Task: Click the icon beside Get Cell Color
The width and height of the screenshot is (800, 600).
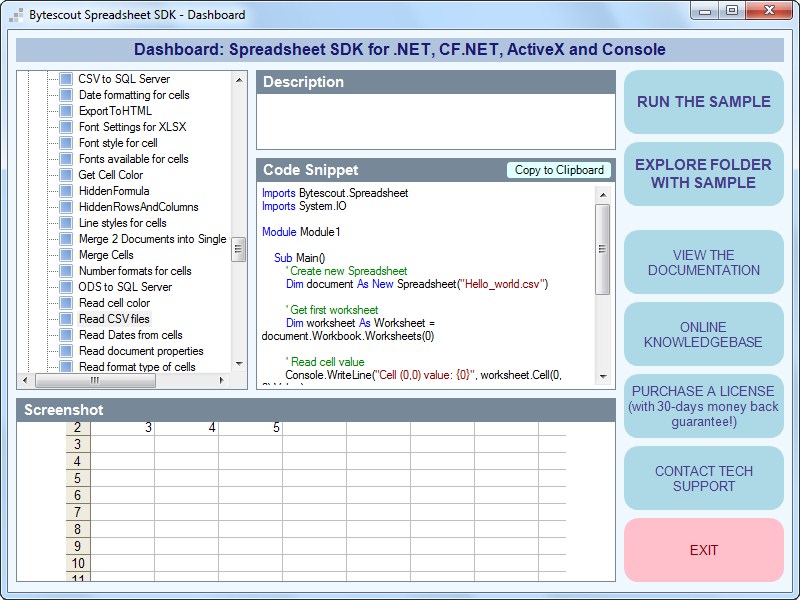Action: 66,175
